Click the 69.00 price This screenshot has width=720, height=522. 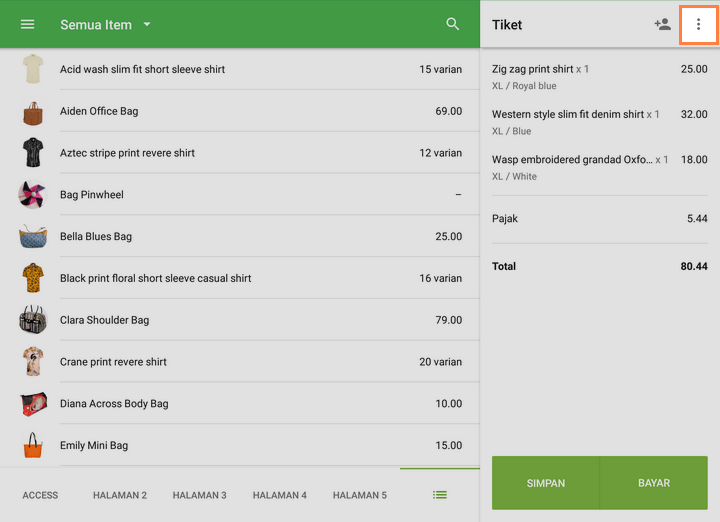(x=449, y=111)
